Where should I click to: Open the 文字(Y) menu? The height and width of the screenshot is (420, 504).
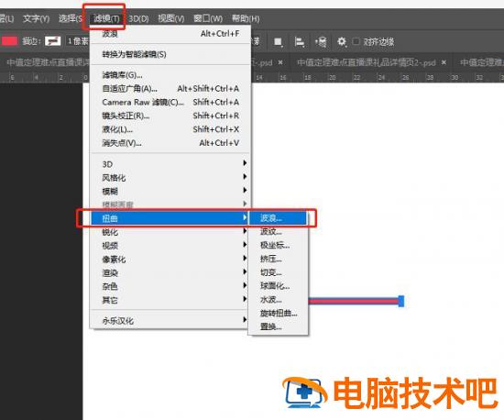pos(36,18)
